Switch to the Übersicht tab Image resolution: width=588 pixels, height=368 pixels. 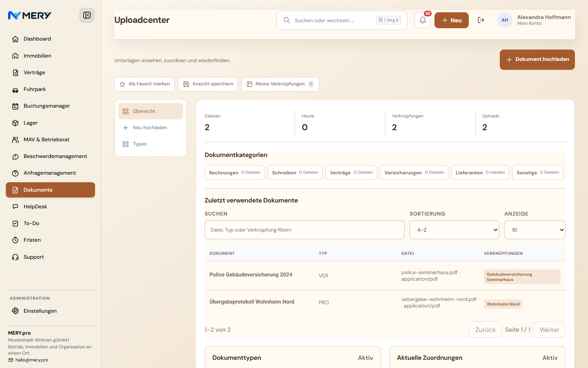[x=151, y=111]
